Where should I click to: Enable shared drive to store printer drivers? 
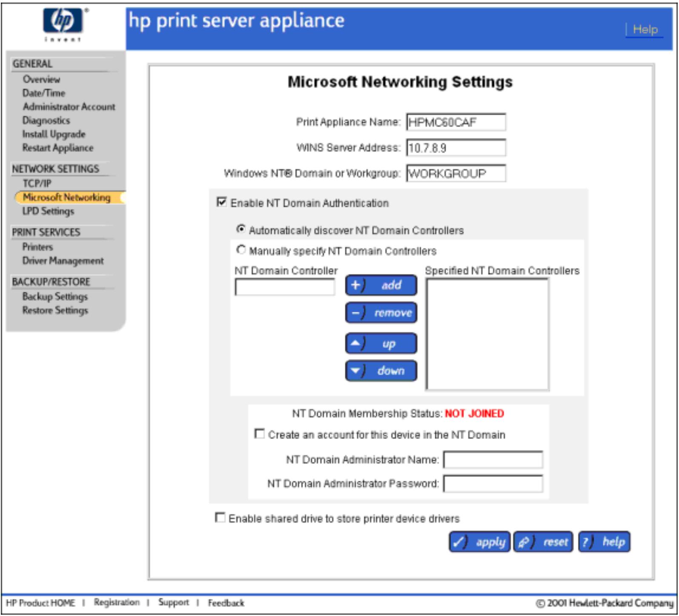220,517
